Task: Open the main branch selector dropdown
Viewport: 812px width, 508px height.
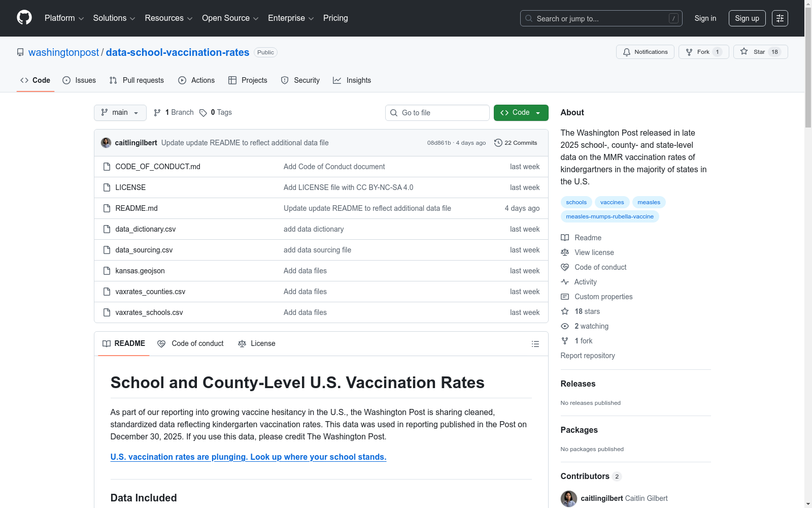Action: point(120,113)
